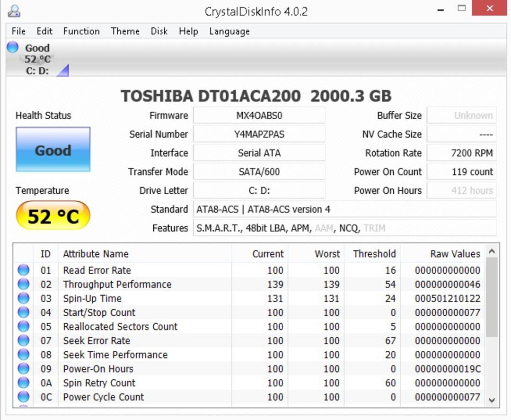
Task: Click status orb for Reallocated Sectors Count
Action: [23, 326]
